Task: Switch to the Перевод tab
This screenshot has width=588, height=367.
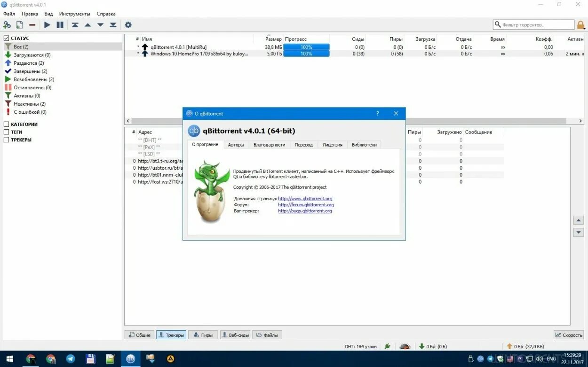Action: [x=304, y=145]
